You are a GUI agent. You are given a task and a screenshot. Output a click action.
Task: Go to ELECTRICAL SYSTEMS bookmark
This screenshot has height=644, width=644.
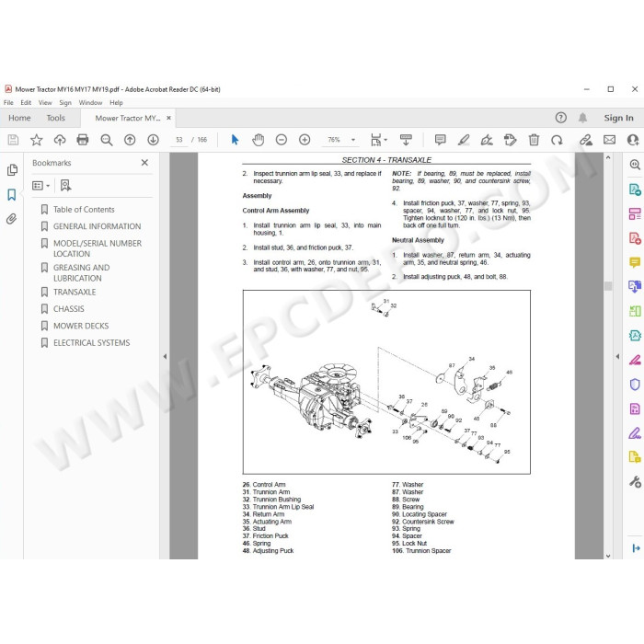coord(92,342)
